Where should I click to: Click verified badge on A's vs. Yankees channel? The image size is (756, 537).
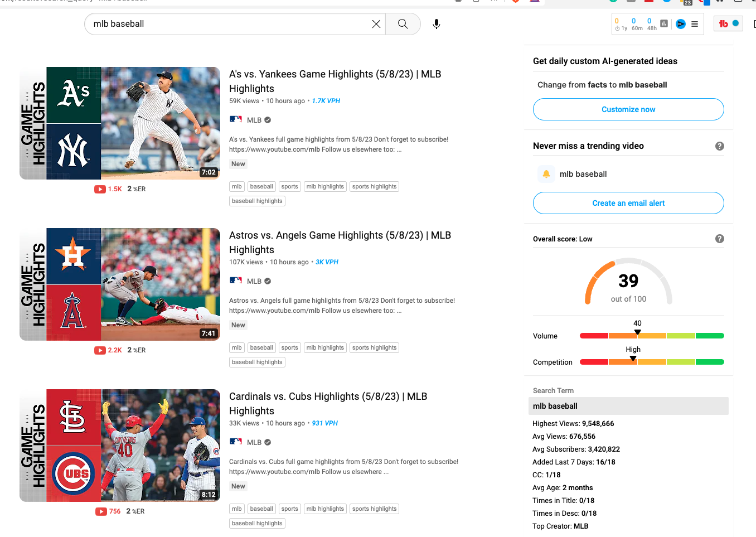pos(268,120)
